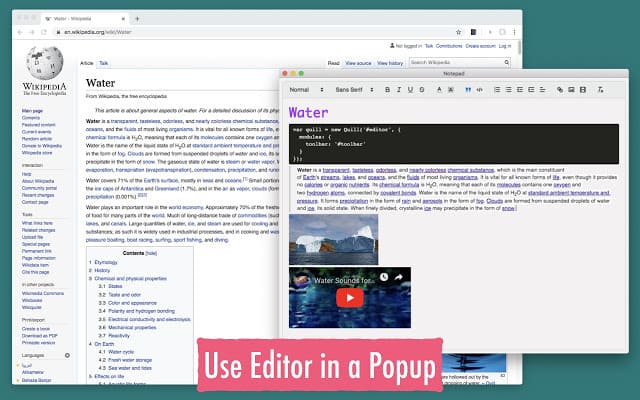Apply bullet list in Notepad toolbar
This screenshot has height=400, width=640.
(508, 90)
